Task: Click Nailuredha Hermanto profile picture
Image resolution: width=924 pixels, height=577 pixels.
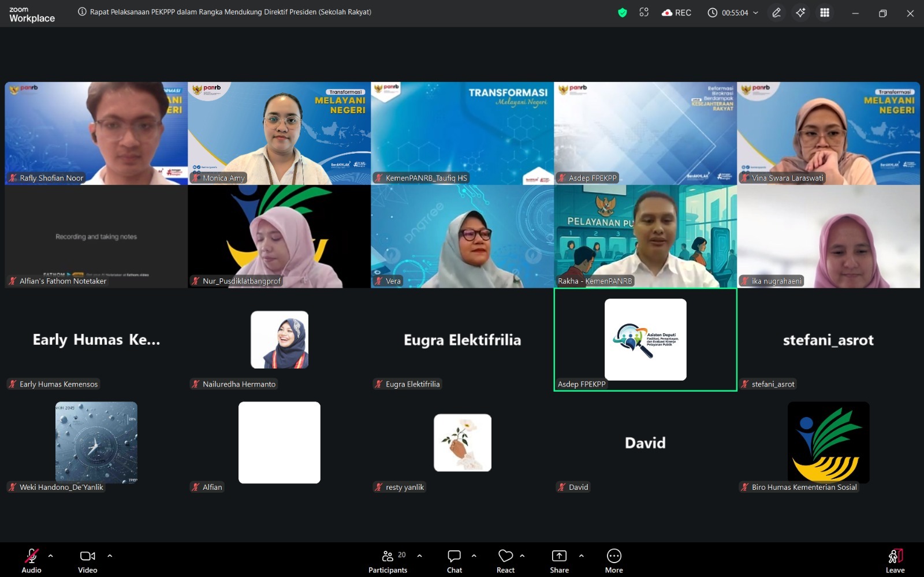Action: [280, 340]
